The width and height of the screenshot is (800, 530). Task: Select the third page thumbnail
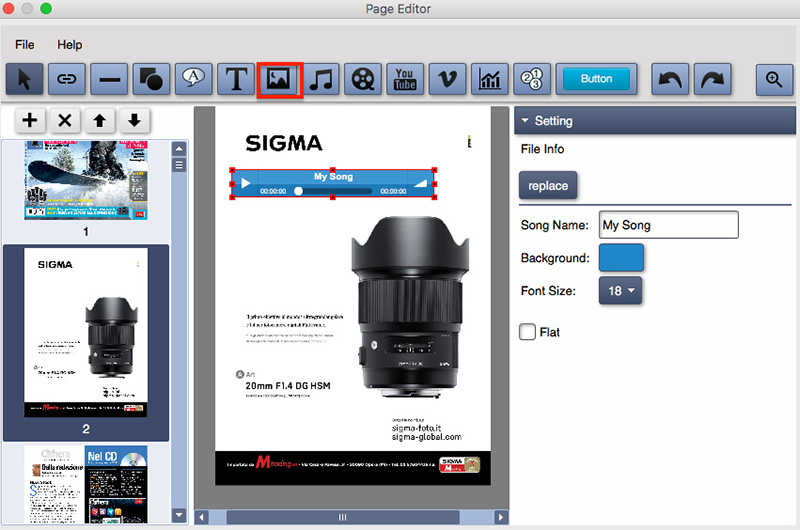86,484
